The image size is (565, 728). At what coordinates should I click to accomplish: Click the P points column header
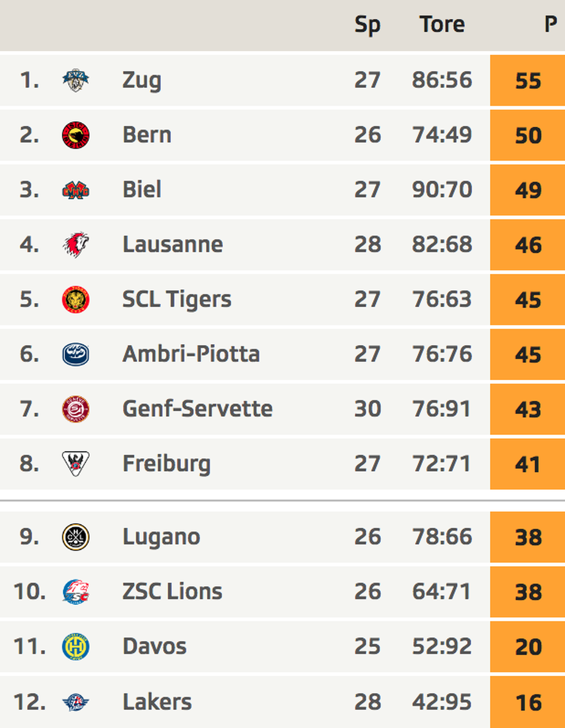pyautogui.click(x=550, y=25)
